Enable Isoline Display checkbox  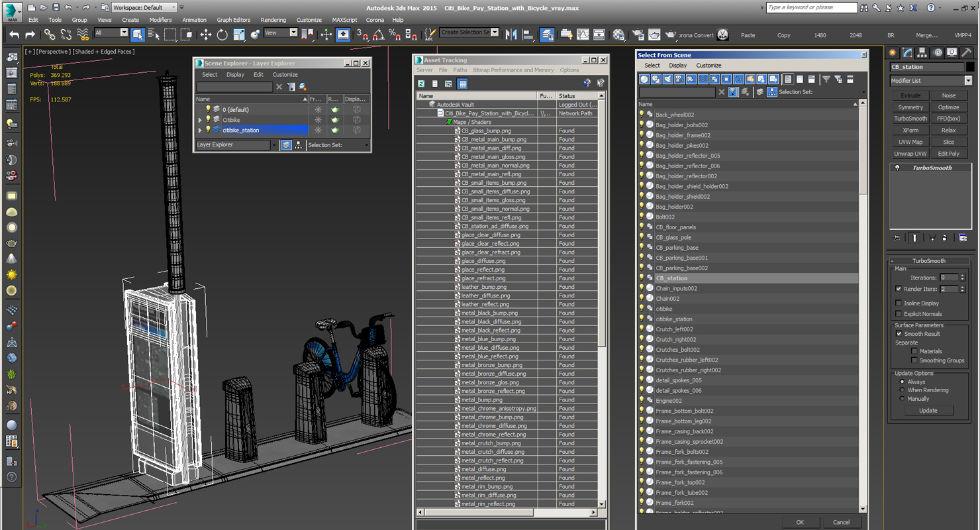point(899,303)
